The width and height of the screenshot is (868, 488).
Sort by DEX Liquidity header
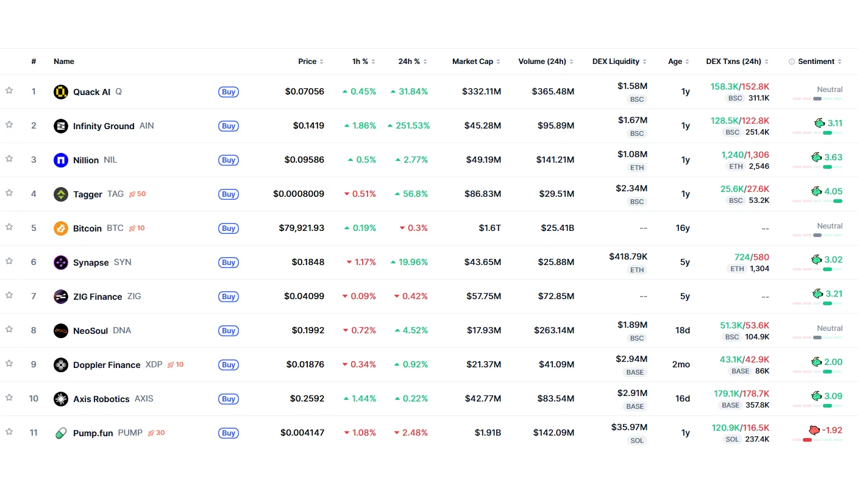click(x=620, y=62)
